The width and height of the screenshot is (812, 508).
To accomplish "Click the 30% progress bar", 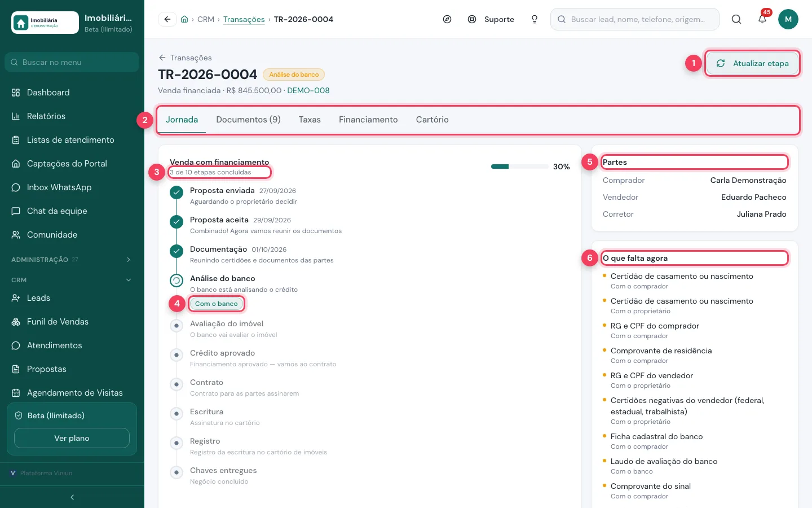I will pos(519,167).
